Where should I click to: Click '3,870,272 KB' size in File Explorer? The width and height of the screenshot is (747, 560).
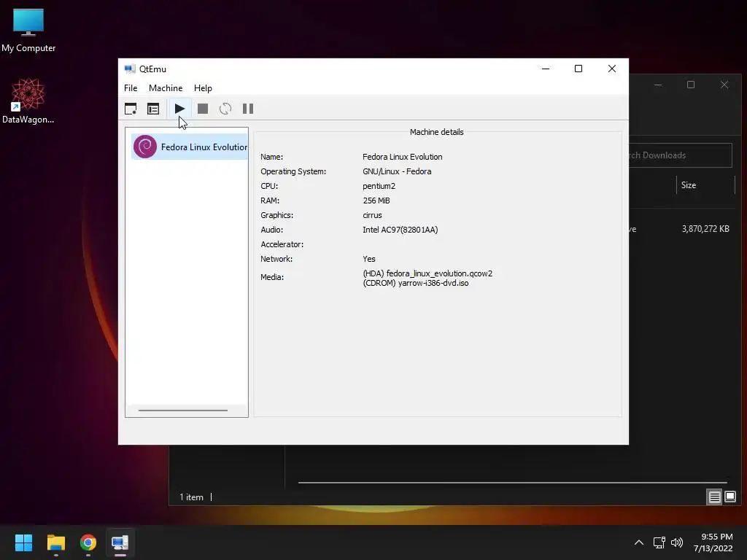(705, 229)
